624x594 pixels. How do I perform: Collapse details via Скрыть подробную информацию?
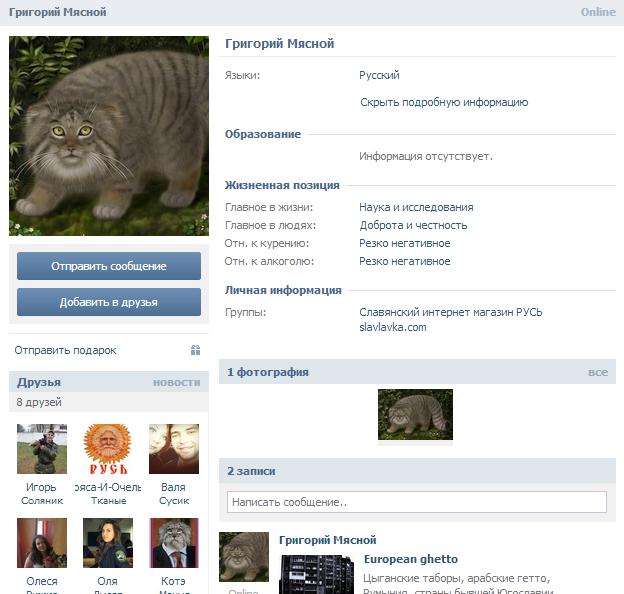pyautogui.click(x=444, y=102)
